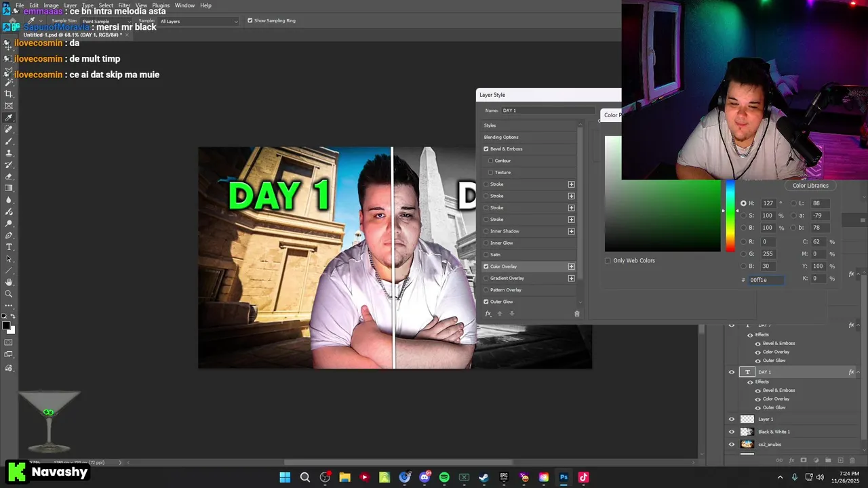Check Only Web Colors option
The height and width of the screenshot is (488, 868).
coord(608,260)
